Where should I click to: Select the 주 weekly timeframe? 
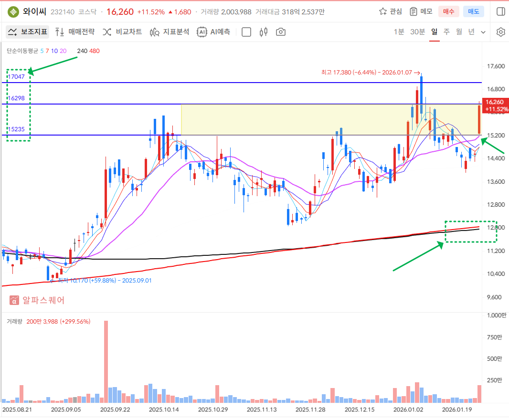coord(446,32)
